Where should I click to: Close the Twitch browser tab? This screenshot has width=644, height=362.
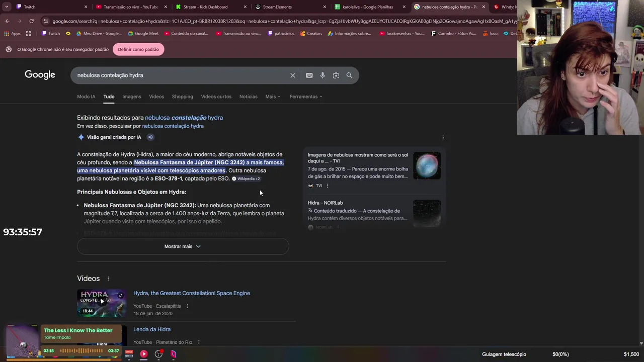pyautogui.click(x=86, y=7)
